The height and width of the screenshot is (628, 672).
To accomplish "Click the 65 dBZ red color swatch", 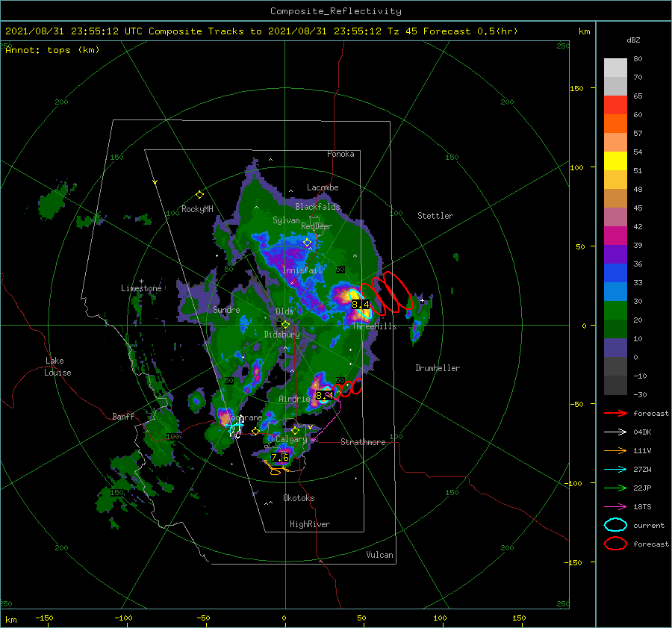I will tap(615, 105).
